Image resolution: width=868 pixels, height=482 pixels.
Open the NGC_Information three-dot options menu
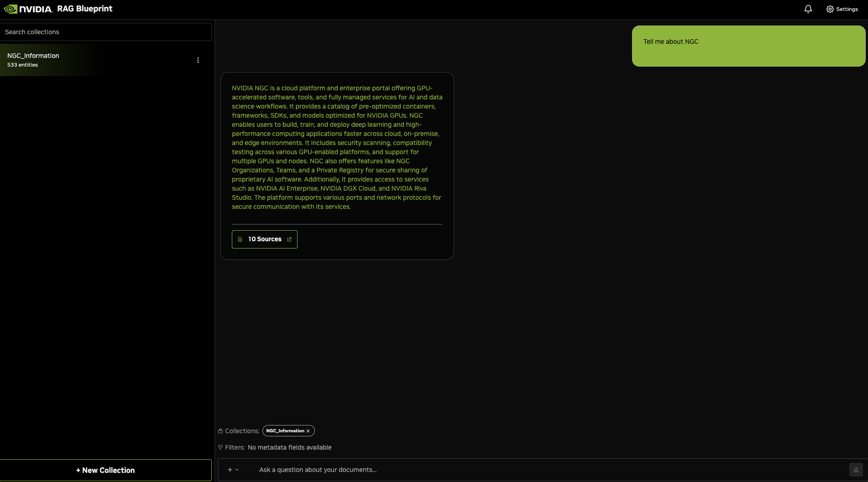point(198,60)
